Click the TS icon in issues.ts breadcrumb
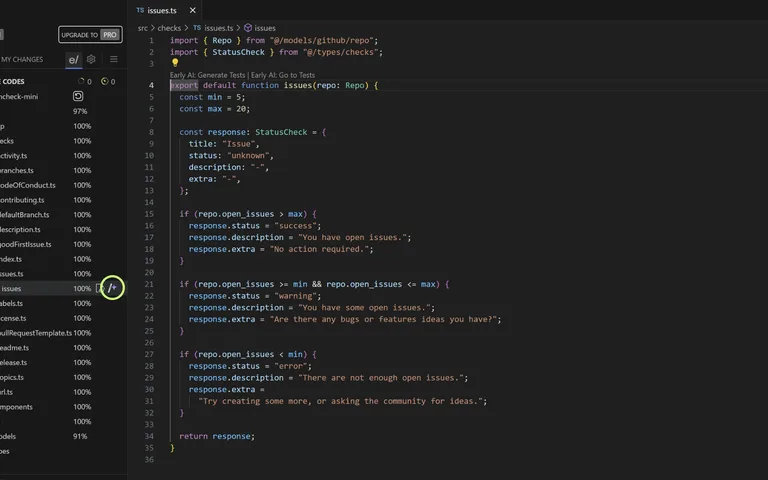 point(197,28)
